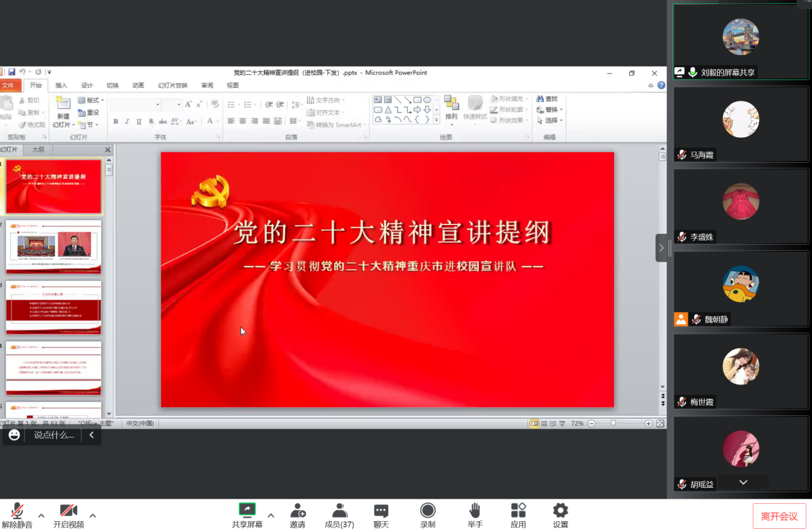The image size is (812, 532).
Task: Select 魏朝静 participant video tile
Action: click(x=741, y=288)
